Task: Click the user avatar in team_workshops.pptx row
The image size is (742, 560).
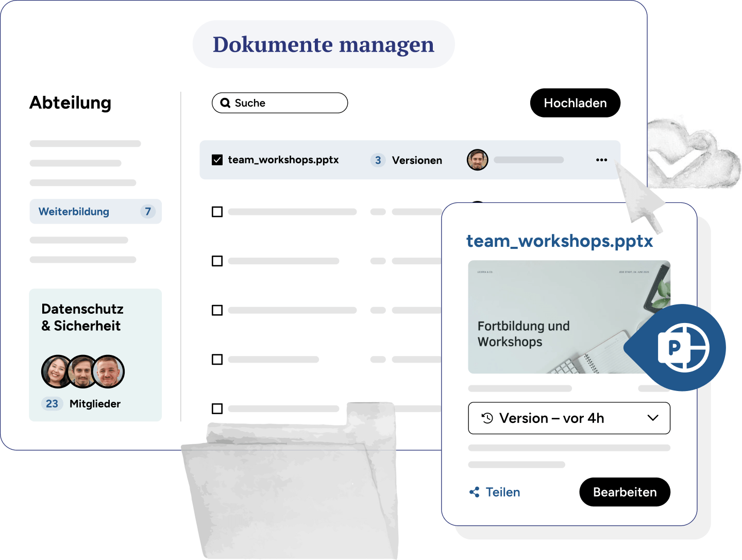Action: click(477, 160)
